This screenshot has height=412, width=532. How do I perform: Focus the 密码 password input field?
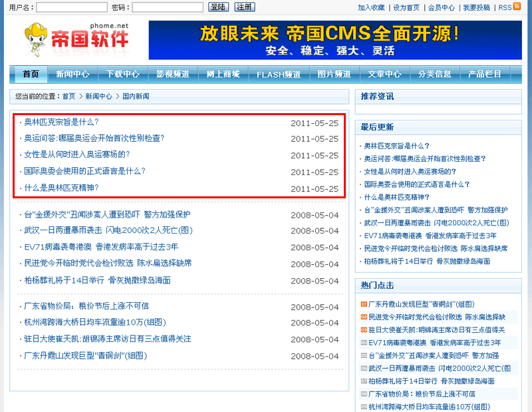(x=168, y=7)
